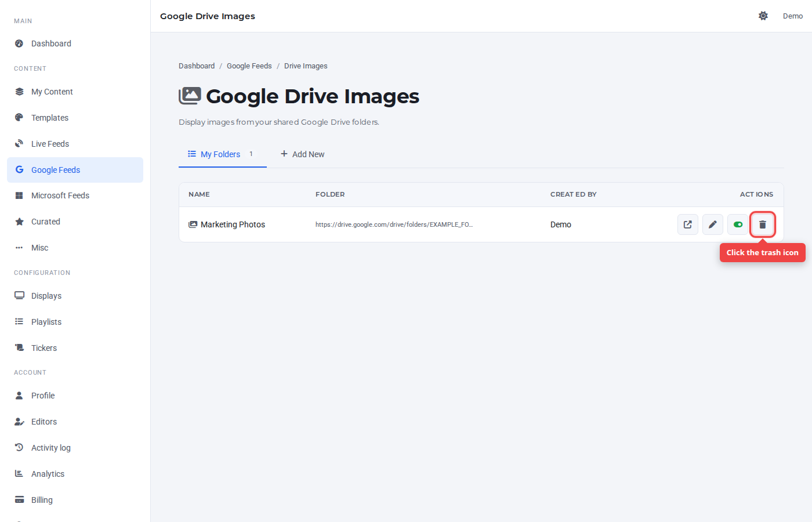
Task: Click the Profile person icon
Action: [19, 396]
